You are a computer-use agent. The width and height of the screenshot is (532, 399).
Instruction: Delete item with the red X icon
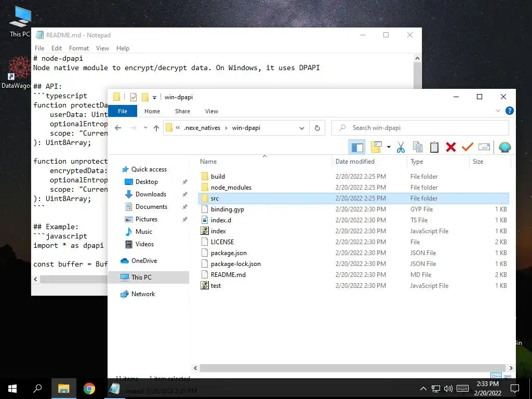tap(451, 147)
